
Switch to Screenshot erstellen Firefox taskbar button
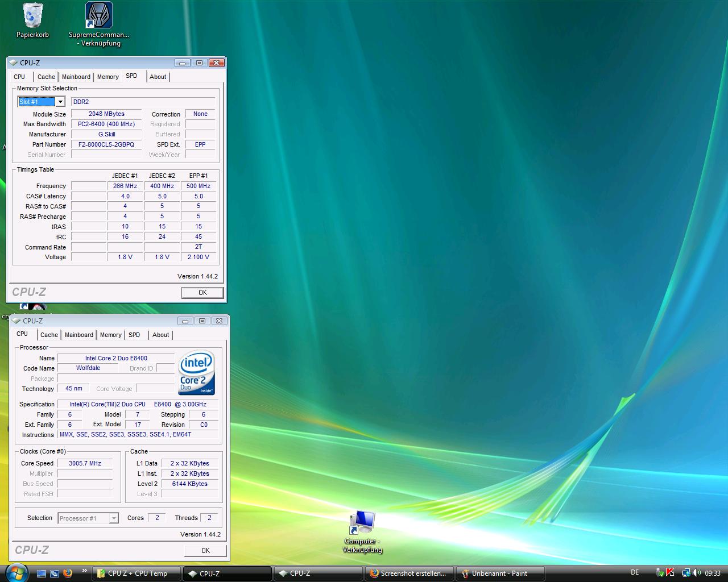click(x=408, y=573)
